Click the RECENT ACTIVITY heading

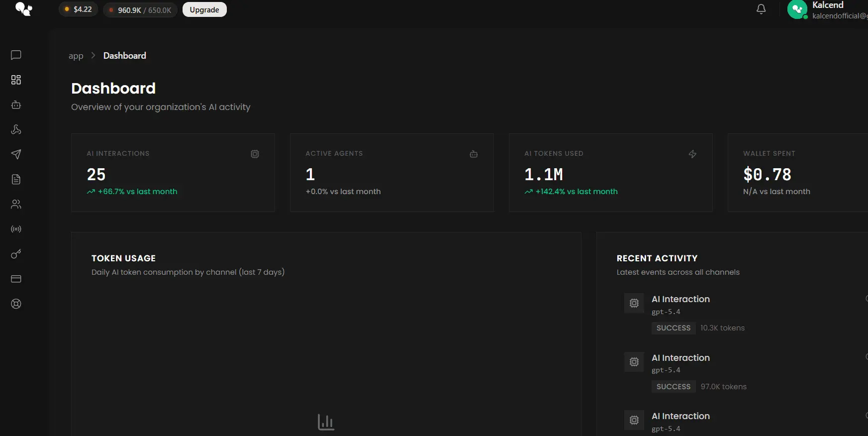(x=657, y=258)
